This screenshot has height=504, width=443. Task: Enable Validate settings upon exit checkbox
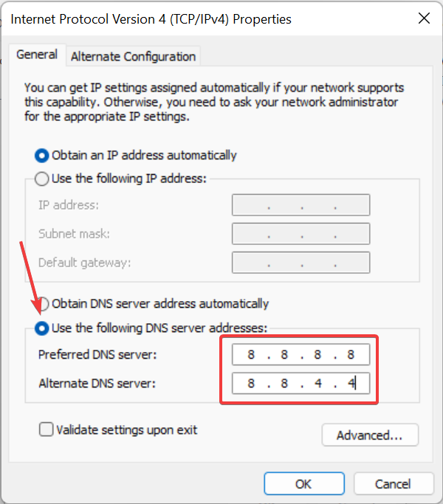[x=47, y=429]
